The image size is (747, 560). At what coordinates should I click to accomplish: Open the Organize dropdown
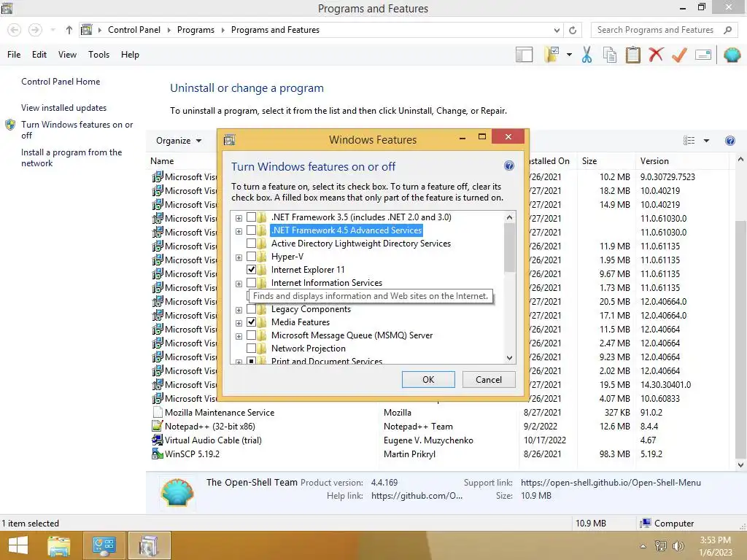point(179,141)
